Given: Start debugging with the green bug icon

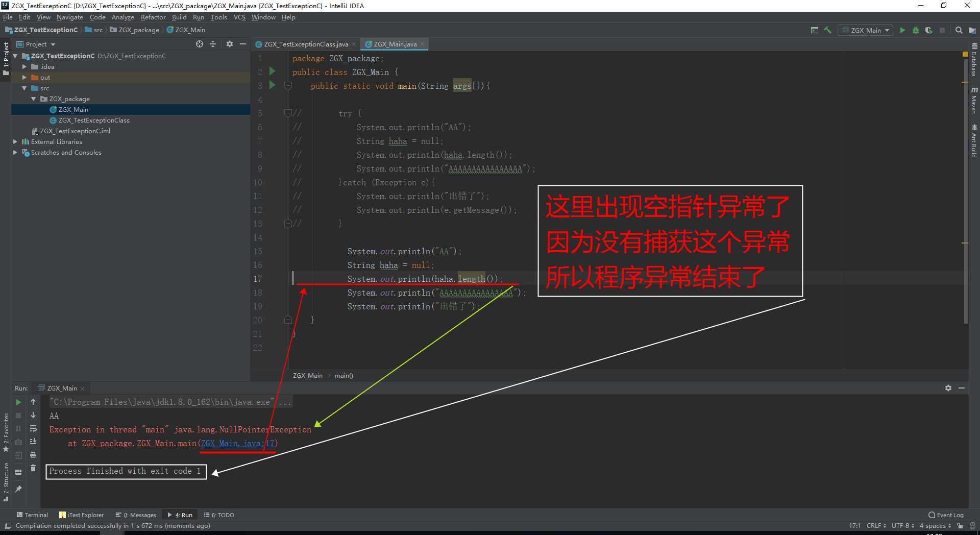Looking at the screenshot, I should (916, 30).
